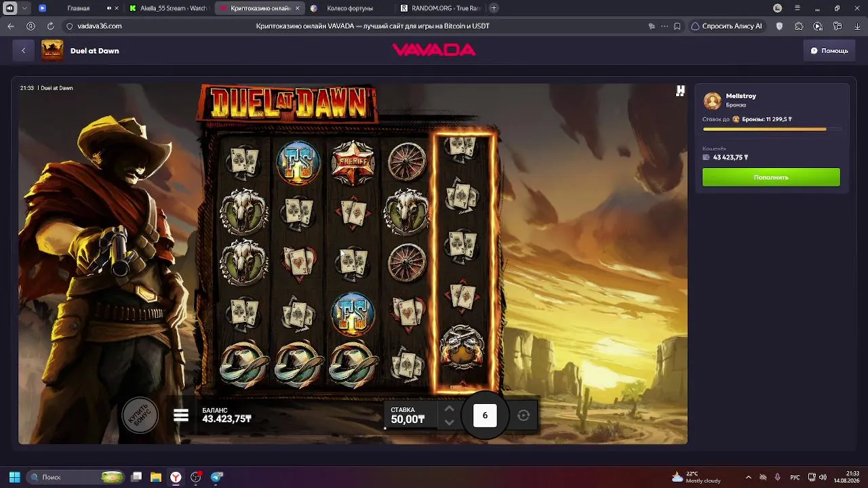Open the browser profile icon in title bar
Screen dimensions: 868x488
778,8
